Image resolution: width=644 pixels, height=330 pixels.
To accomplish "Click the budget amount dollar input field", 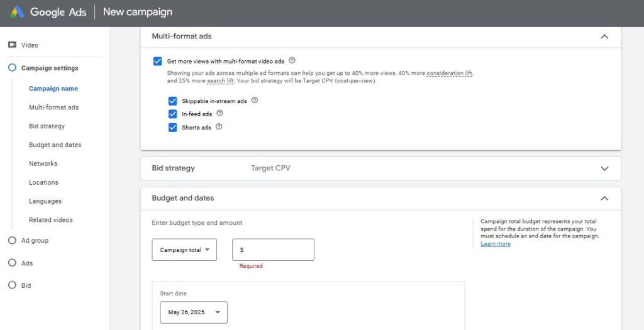I will (273, 250).
